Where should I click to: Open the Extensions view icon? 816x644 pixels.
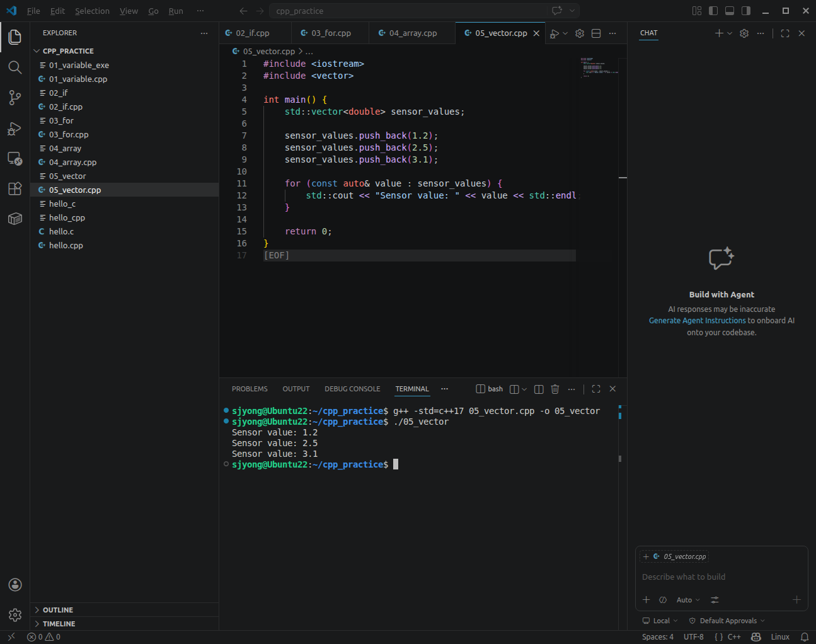[x=15, y=188]
